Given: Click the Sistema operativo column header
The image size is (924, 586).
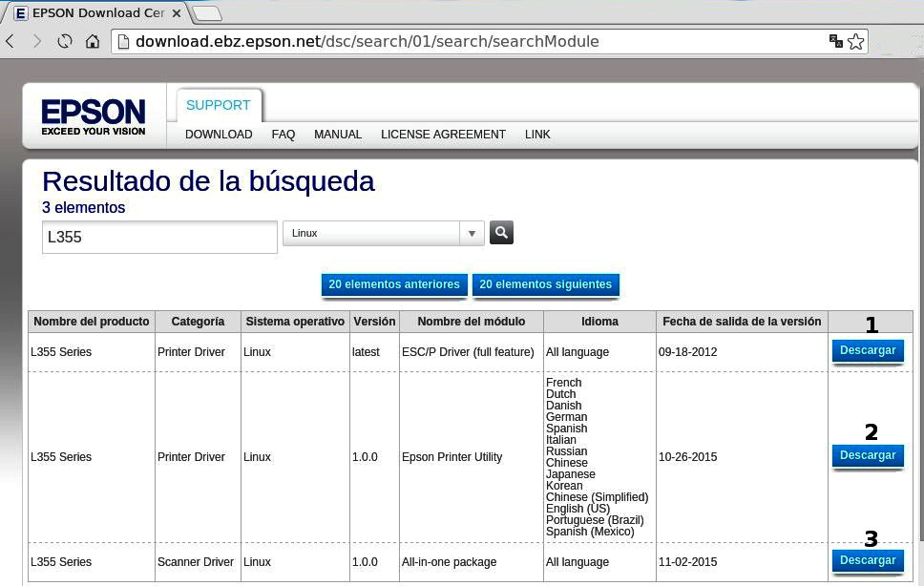Looking at the screenshot, I should [295, 322].
